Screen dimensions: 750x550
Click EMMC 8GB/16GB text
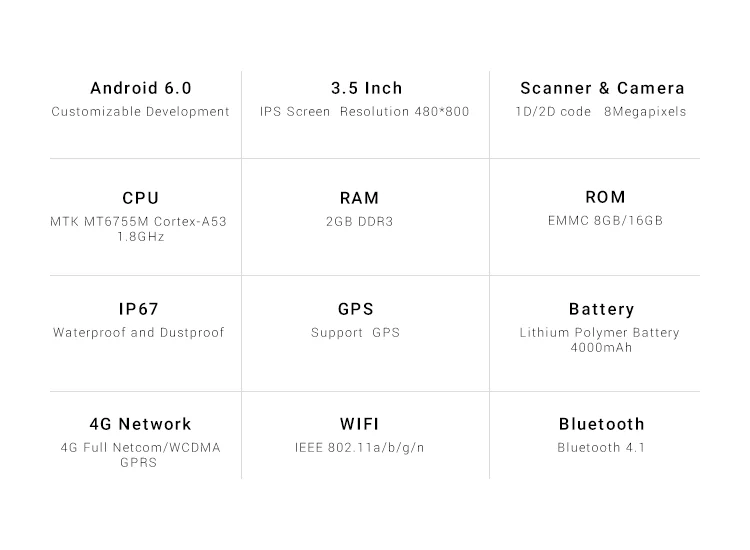(605, 220)
